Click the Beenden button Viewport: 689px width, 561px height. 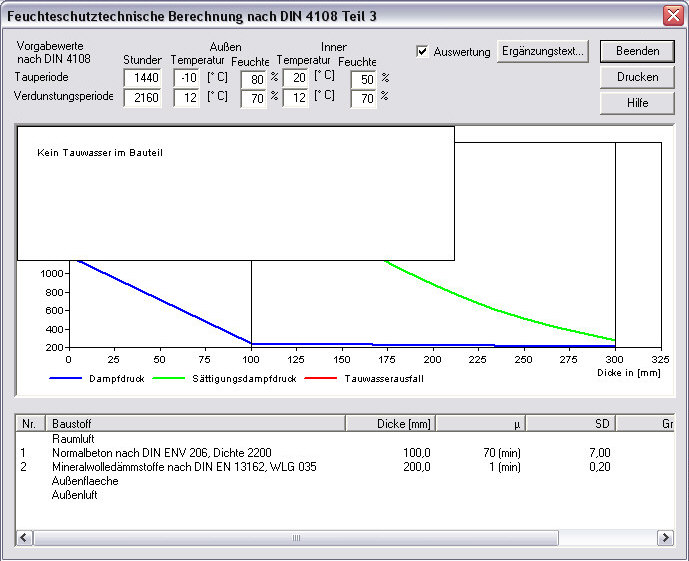click(637, 51)
